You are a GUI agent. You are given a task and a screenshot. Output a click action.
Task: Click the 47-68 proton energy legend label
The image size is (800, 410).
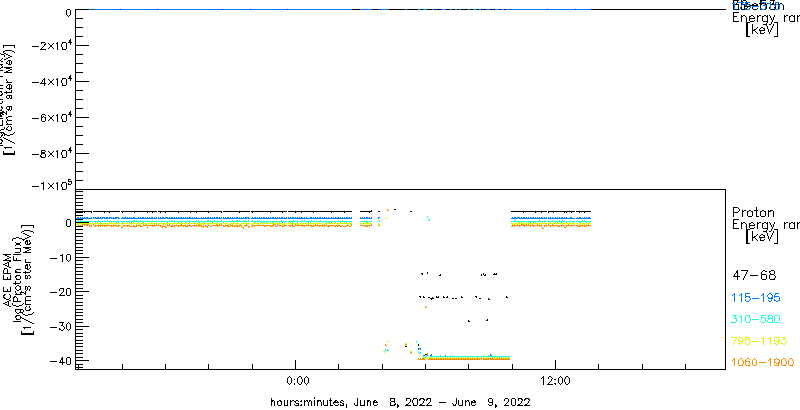[754, 276]
